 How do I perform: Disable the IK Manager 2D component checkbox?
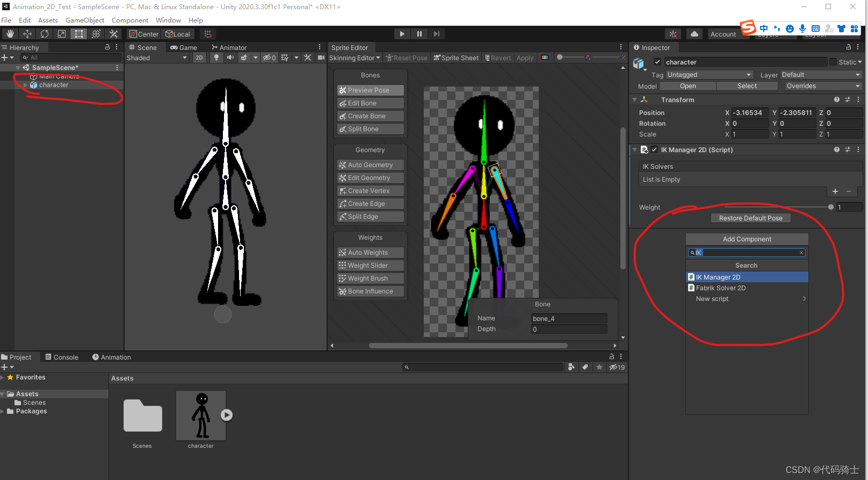coord(654,149)
